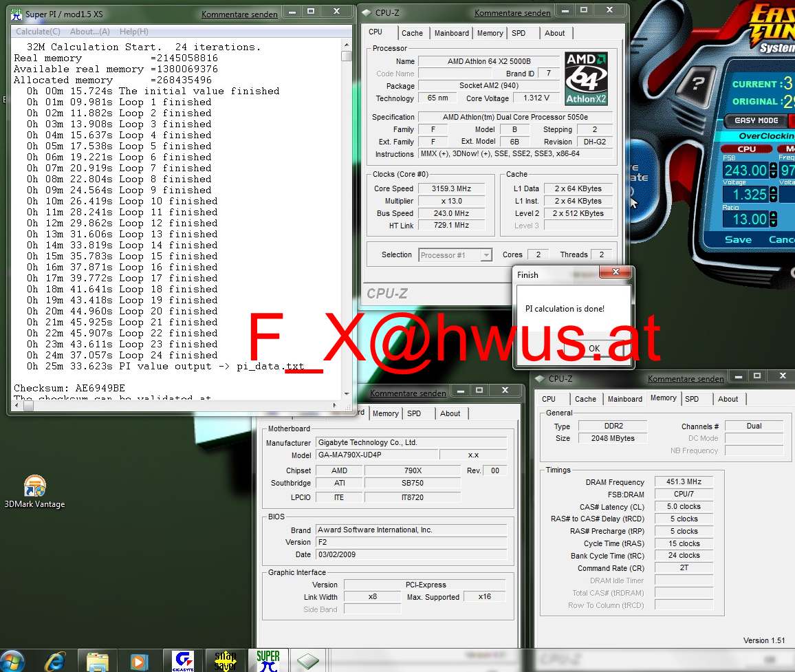Click the CPU-Z chip taskbar icon
795x672 pixels.
pos(308,662)
